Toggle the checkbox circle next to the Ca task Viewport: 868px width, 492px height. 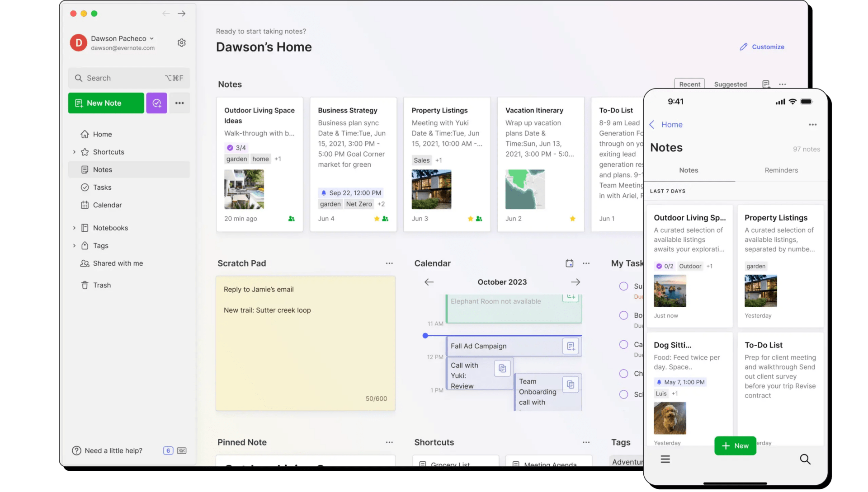(623, 344)
